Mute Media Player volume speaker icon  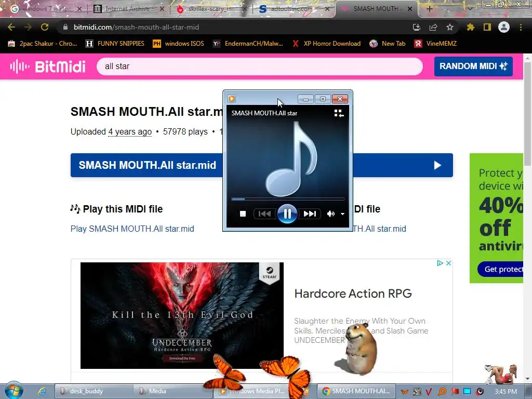330,214
